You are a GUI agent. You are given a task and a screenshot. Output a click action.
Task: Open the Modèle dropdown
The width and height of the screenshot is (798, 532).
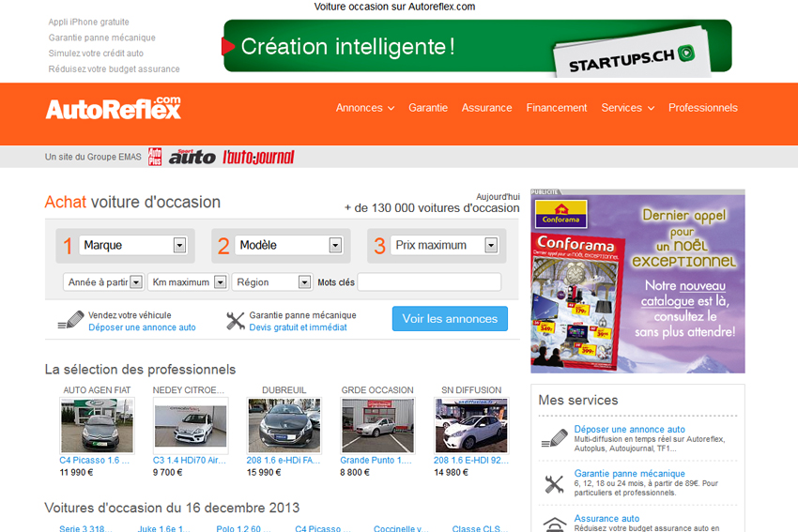pos(288,245)
